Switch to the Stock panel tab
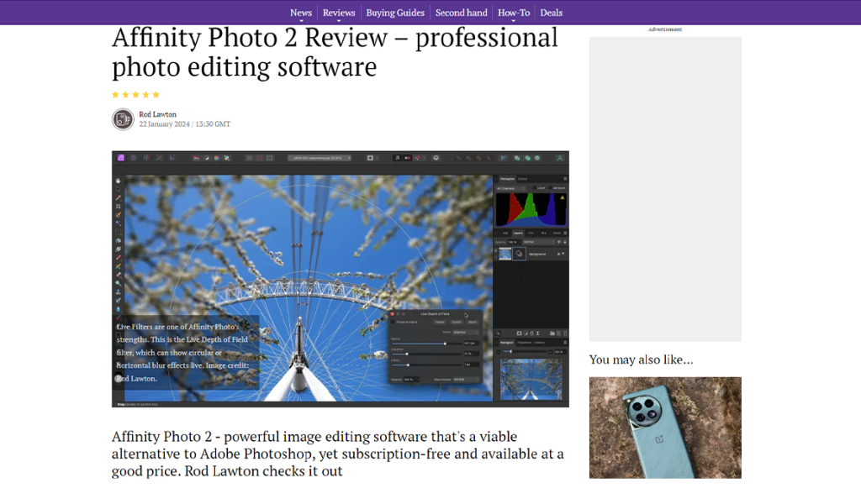Screen dimensions: 861x504 [x=557, y=233]
